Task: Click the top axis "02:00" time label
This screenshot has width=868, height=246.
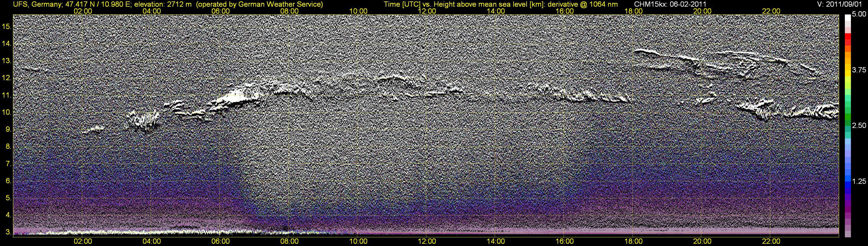Action: coord(82,11)
